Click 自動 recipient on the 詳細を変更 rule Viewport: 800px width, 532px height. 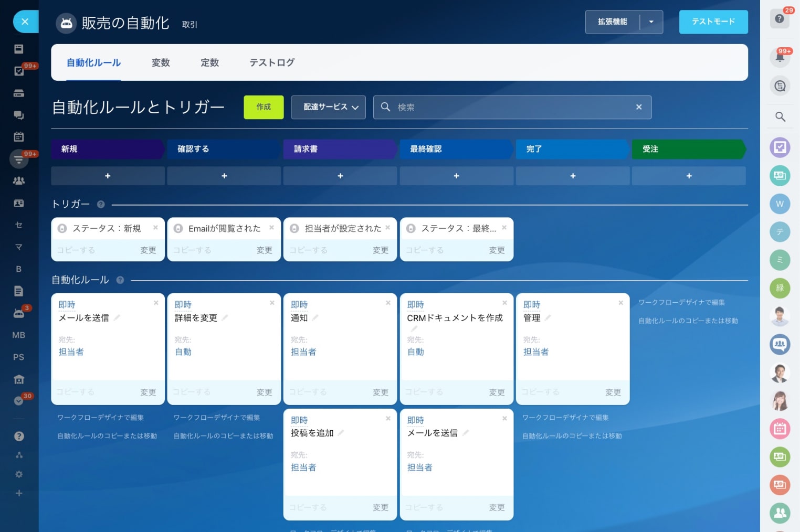[183, 352]
